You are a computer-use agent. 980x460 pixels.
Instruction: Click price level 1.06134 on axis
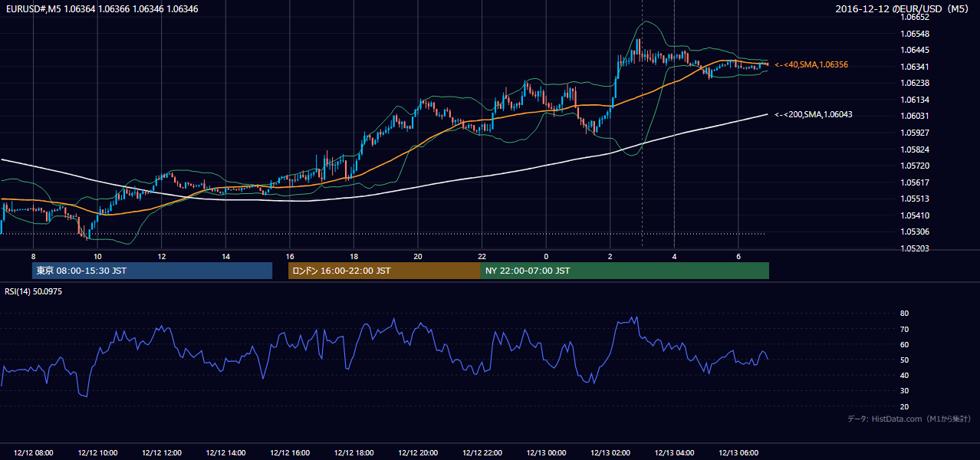pyautogui.click(x=915, y=100)
